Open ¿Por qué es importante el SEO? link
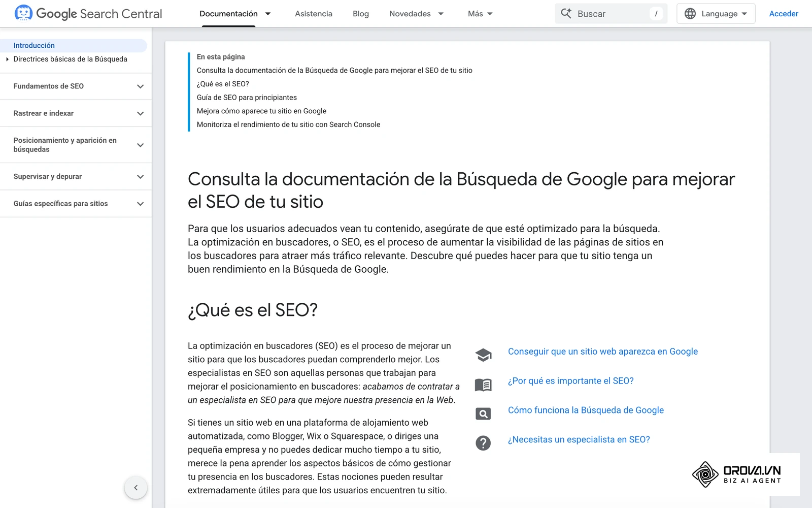 pyautogui.click(x=571, y=381)
